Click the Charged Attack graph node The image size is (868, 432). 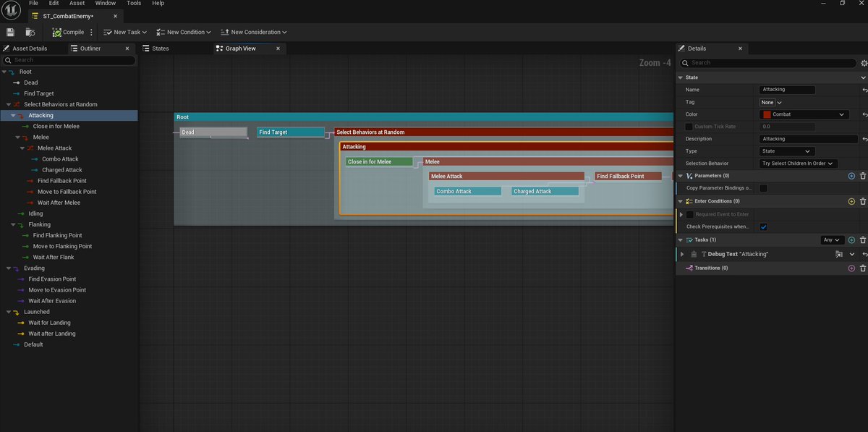click(x=545, y=191)
